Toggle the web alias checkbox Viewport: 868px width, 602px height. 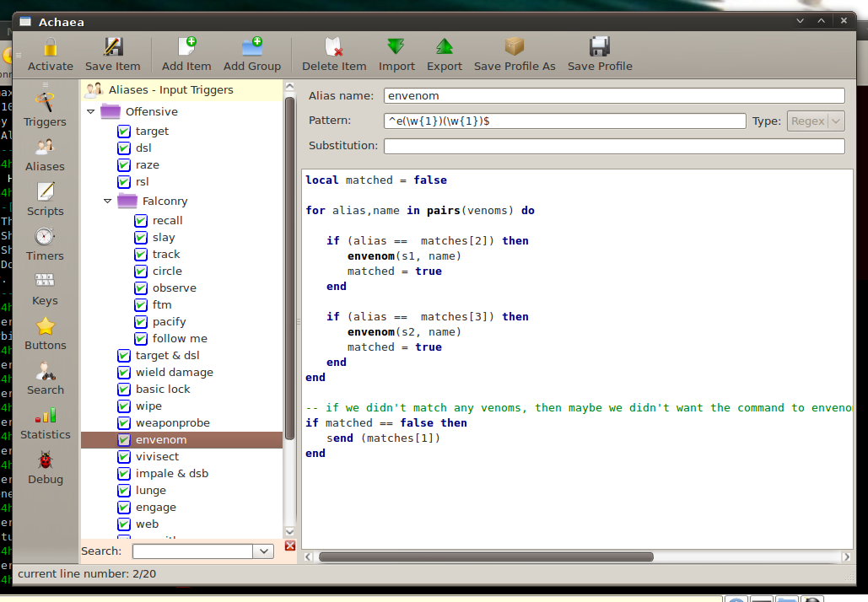[x=124, y=524]
